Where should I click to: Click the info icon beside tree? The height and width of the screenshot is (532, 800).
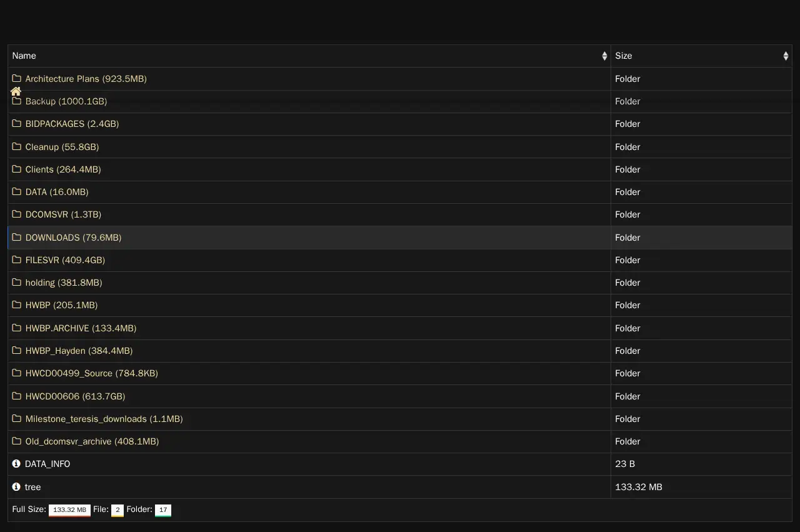[x=16, y=486]
